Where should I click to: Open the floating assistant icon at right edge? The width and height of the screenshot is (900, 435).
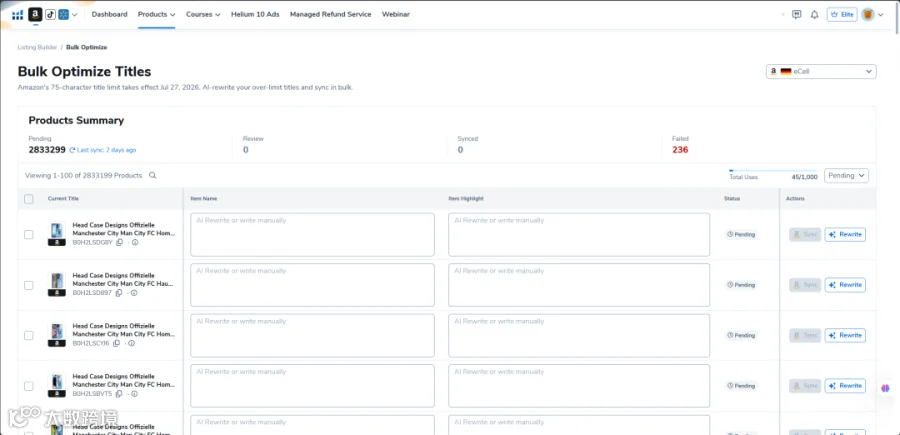[x=885, y=389]
